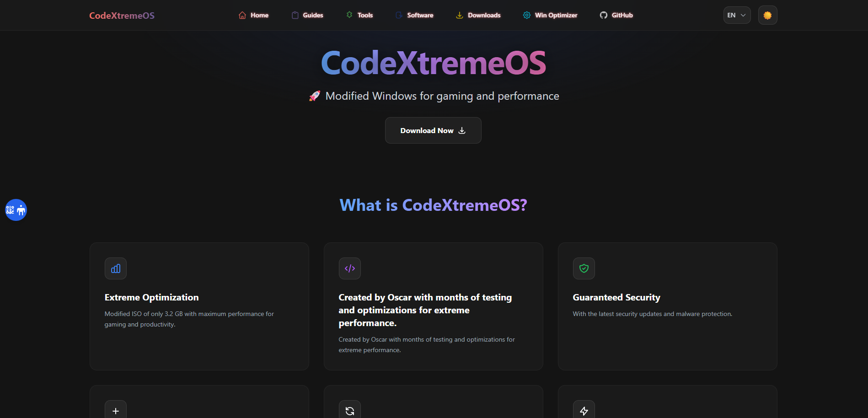Click the green shield security icon
The height and width of the screenshot is (418, 868).
(584, 268)
